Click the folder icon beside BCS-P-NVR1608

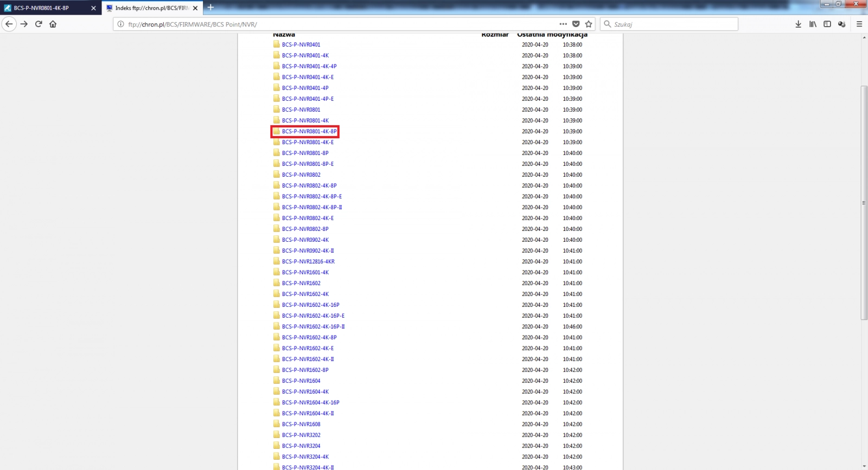click(x=277, y=424)
